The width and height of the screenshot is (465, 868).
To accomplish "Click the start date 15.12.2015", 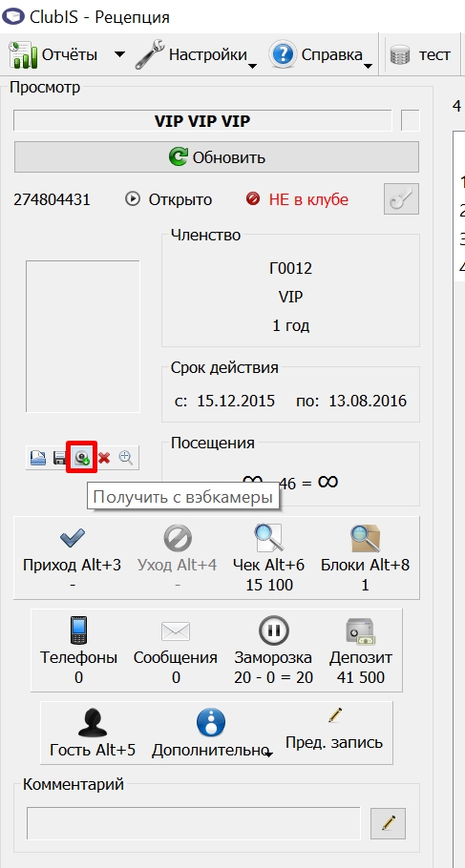I will pos(236,401).
